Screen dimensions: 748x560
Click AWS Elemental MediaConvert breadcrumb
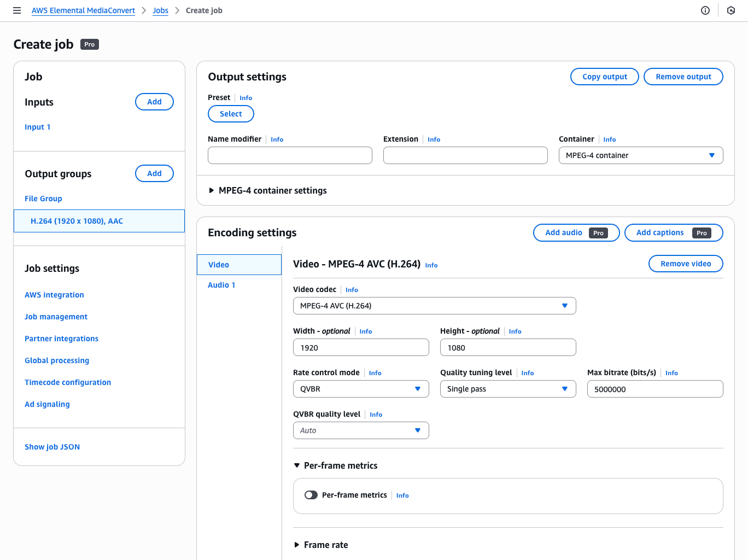(83, 10)
